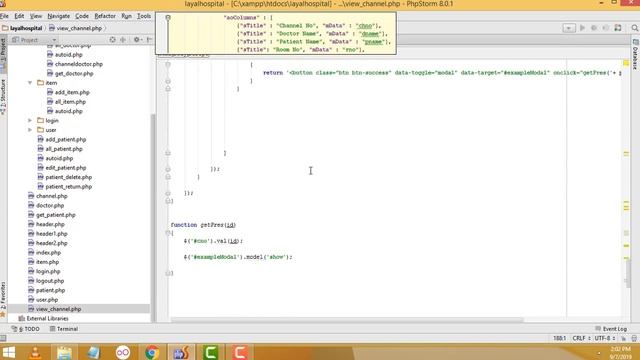640x360 pixels.
Task: Open the File menu
Action: (x=4, y=16)
